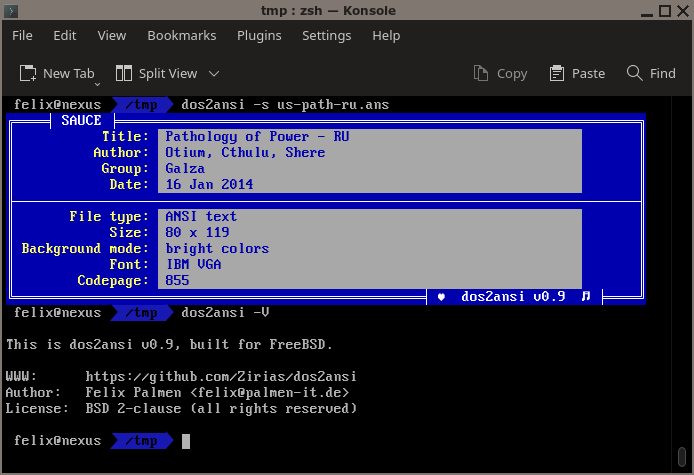Click the 'BSD 2-clause (all rights reserved)' text

pos(221,408)
